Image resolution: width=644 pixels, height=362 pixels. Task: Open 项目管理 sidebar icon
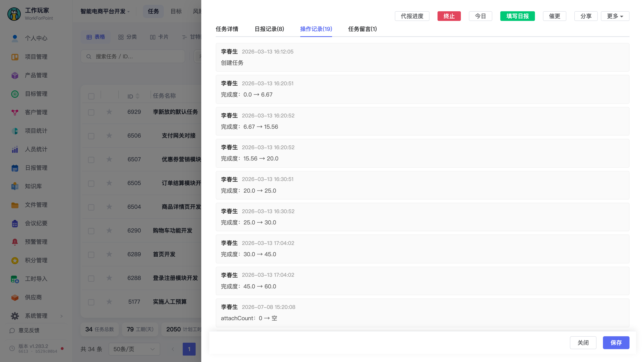15,57
